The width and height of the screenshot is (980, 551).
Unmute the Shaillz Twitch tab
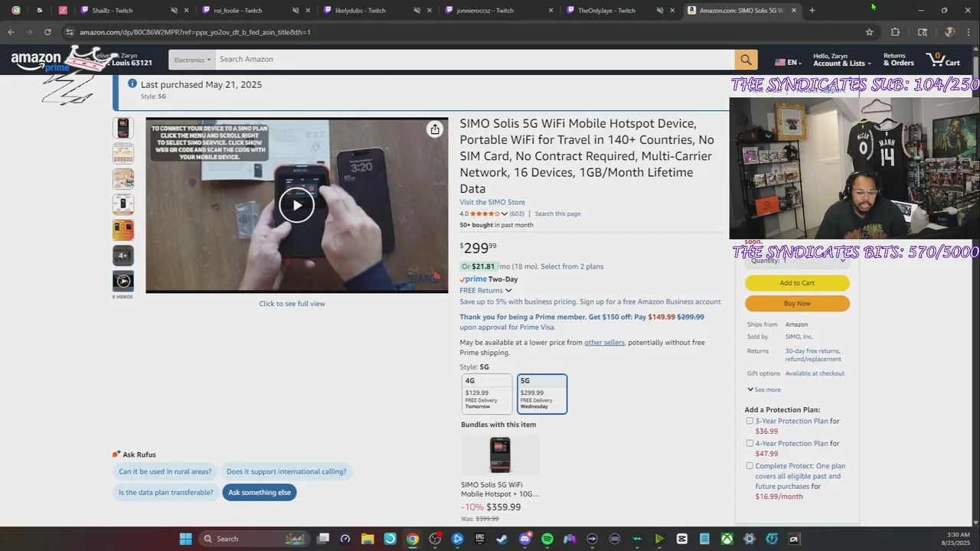[174, 11]
